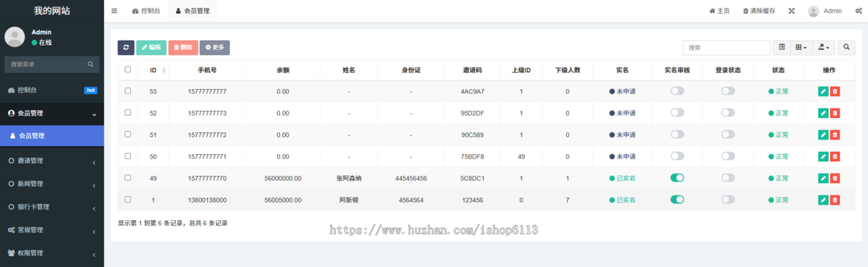Click the delete trash icon for ID 49
Image resolution: width=868 pixels, height=267 pixels.
coord(835,178)
